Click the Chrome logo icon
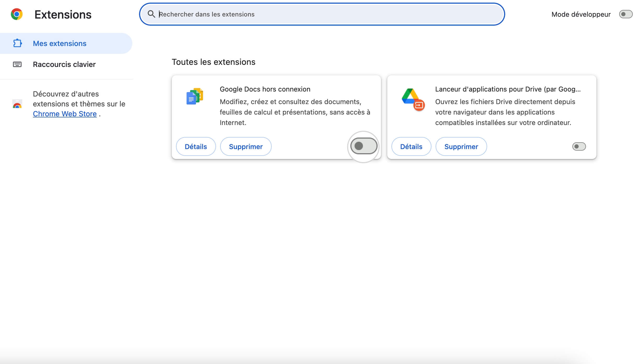Image resolution: width=638 pixels, height=364 pixels. (x=16, y=14)
